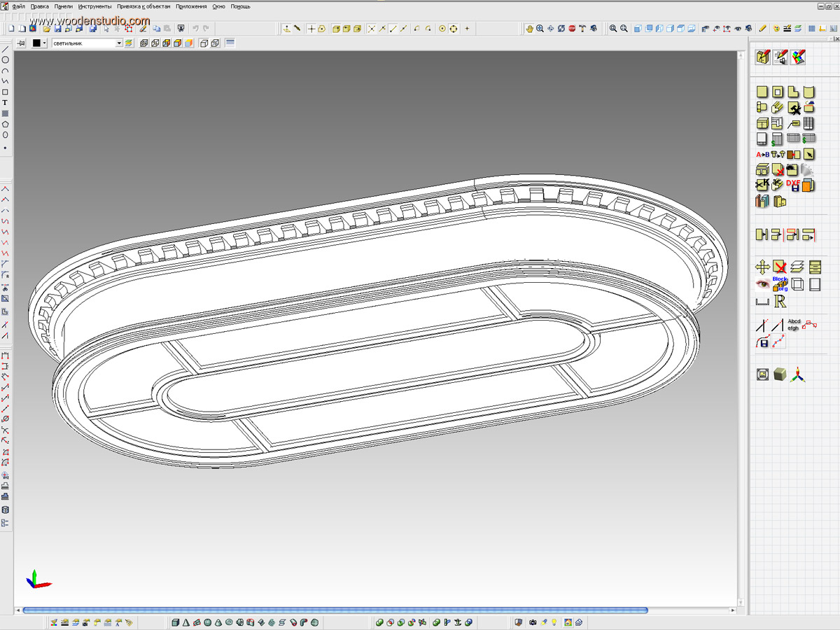The image size is (840, 630).
Task: Click the black current color swatch
Action: pos(36,43)
